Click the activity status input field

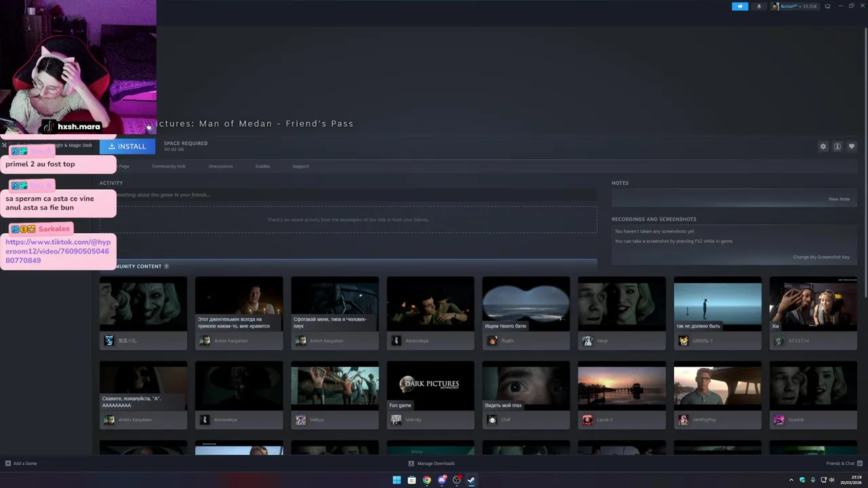[x=348, y=195]
